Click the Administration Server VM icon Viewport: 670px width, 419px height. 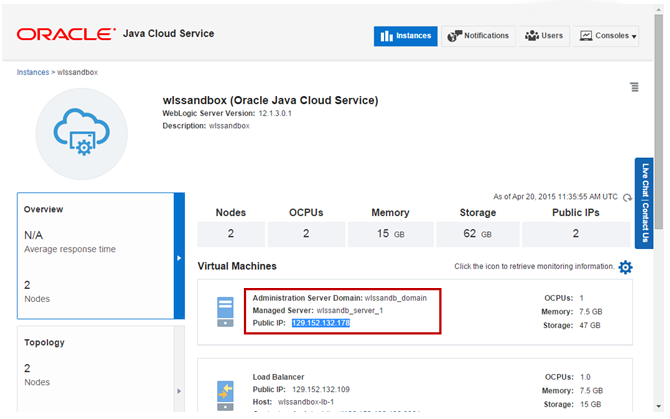pyautogui.click(x=226, y=311)
